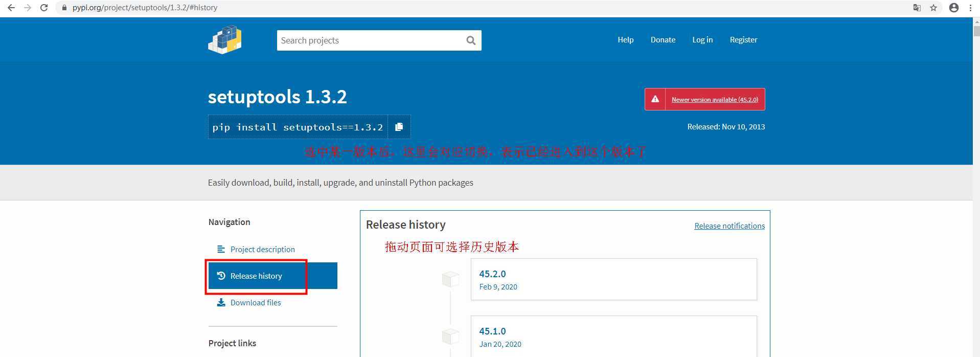Image resolution: width=980 pixels, height=357 pixels.
Task: Copy the pip install command icon
Action: click(399, 127)
